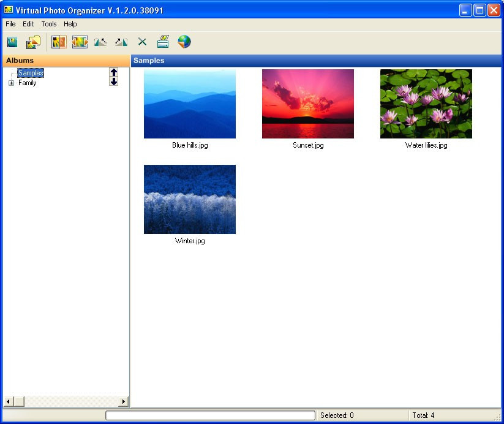Viewport: 504px width, 424px height.
Task: Click the application icon in title bar
Action: (x=9, y=10)
